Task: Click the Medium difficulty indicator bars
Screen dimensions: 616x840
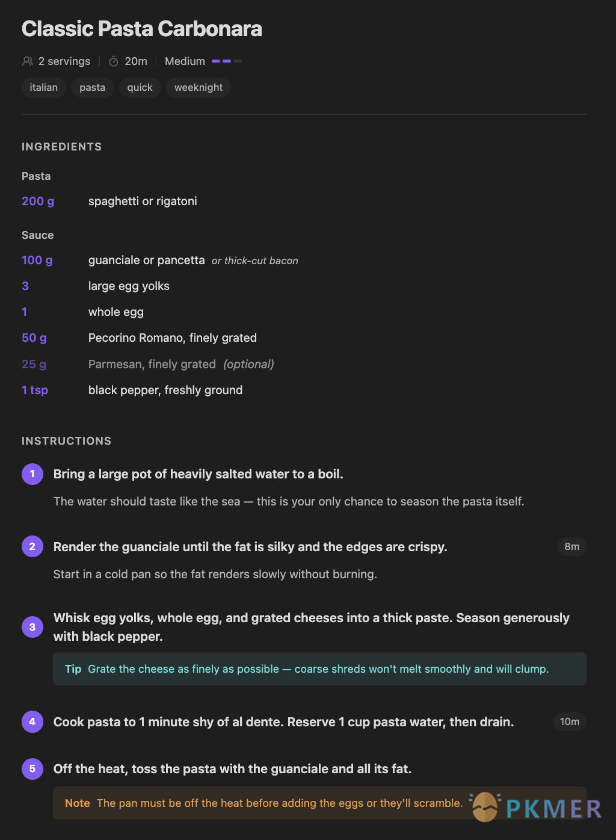Action: [x=227, y=61]
